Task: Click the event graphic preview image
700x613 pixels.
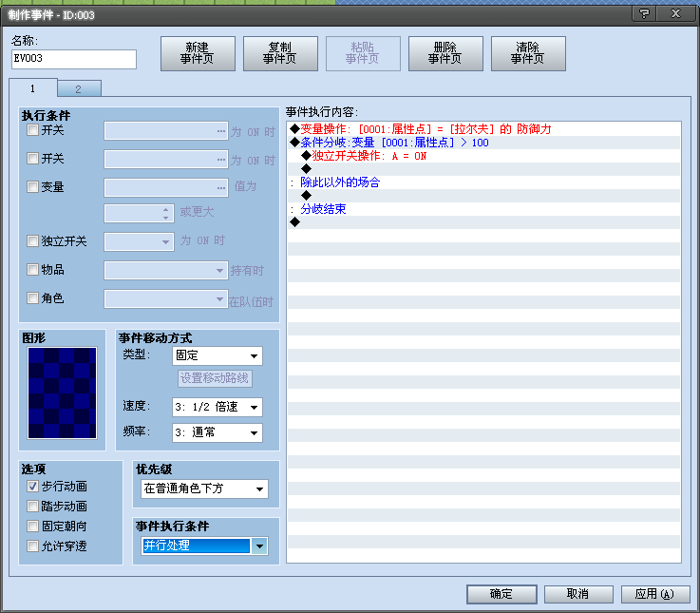Action: point(62,393)
